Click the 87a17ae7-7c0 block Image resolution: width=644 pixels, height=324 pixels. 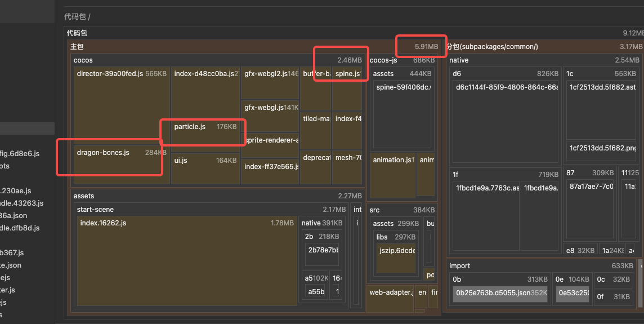[x=590, y=209]
